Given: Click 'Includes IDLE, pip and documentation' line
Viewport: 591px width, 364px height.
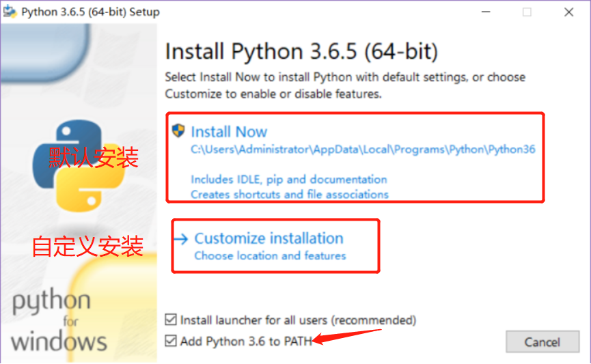Looking at the screenshot, I should tap(288, 179).
